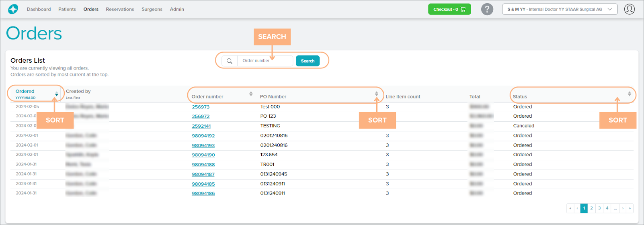The image size is (644, 225).
Task: Open order number 256973 link
Action: point(201,107)
